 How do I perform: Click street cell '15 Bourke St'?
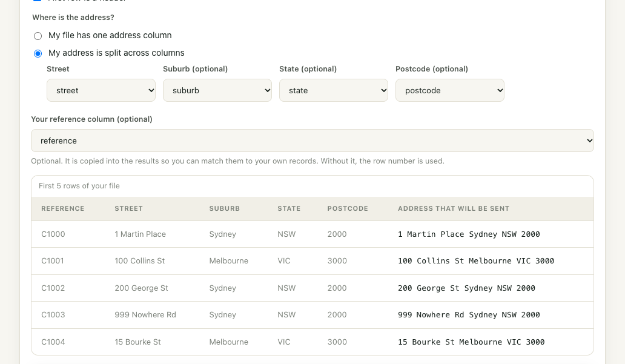tap(137, 342)
